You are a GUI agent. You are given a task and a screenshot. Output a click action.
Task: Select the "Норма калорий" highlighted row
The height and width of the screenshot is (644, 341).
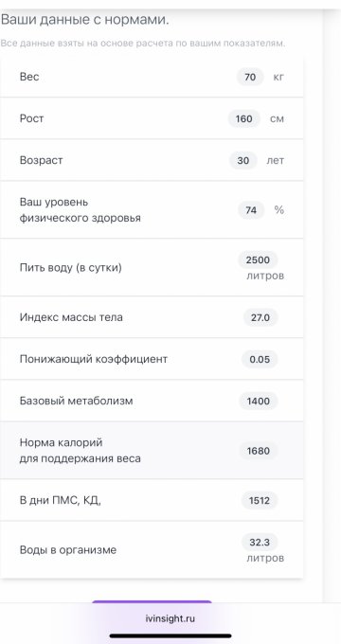152,451
